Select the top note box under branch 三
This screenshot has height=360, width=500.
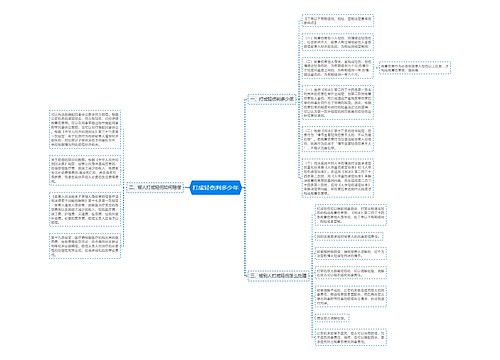(x=351, y=215)
